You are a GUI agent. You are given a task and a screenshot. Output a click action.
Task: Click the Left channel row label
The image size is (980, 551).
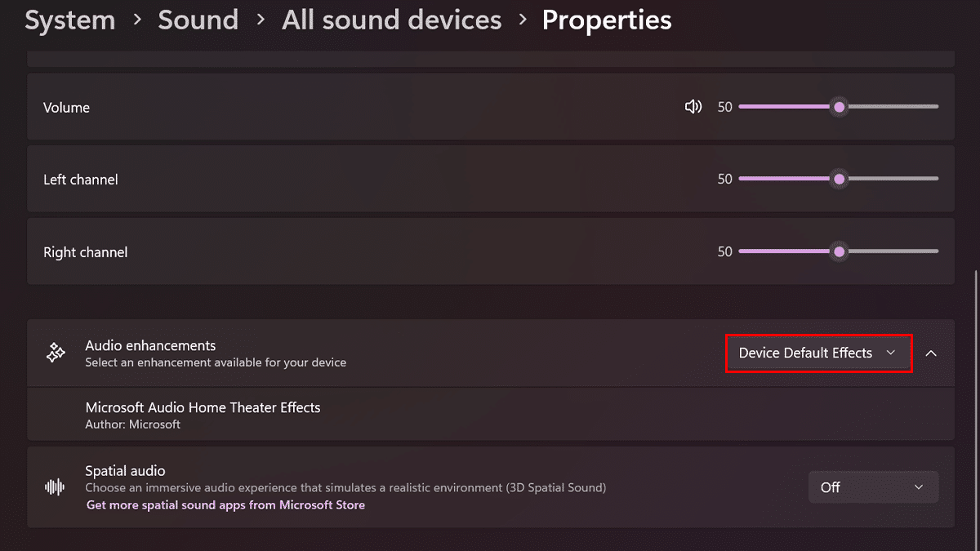click(80, 179)
